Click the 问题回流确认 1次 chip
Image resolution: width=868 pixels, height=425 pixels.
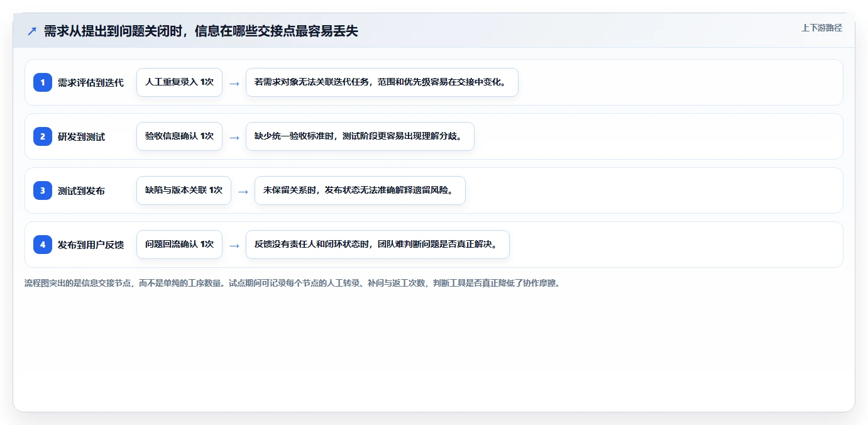179,245
